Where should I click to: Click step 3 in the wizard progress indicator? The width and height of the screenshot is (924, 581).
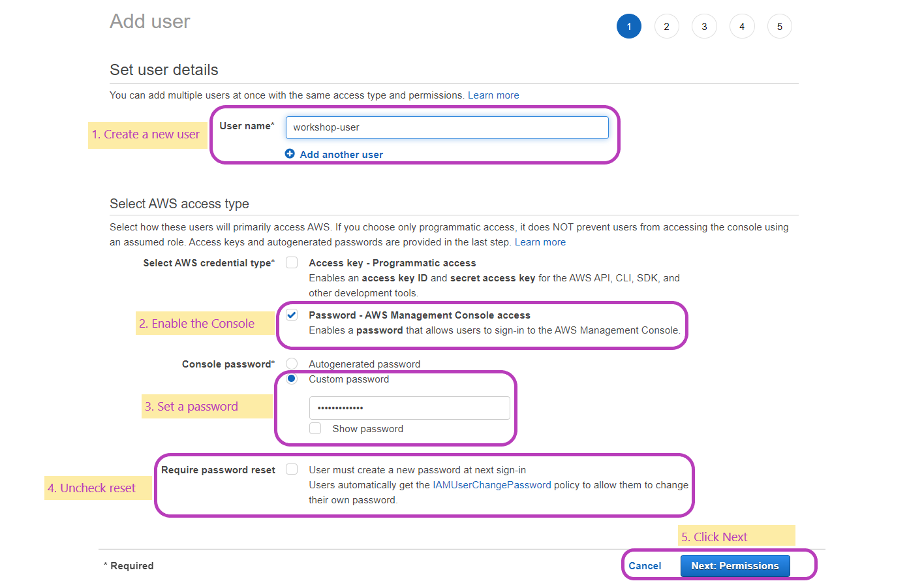point(704,26)
